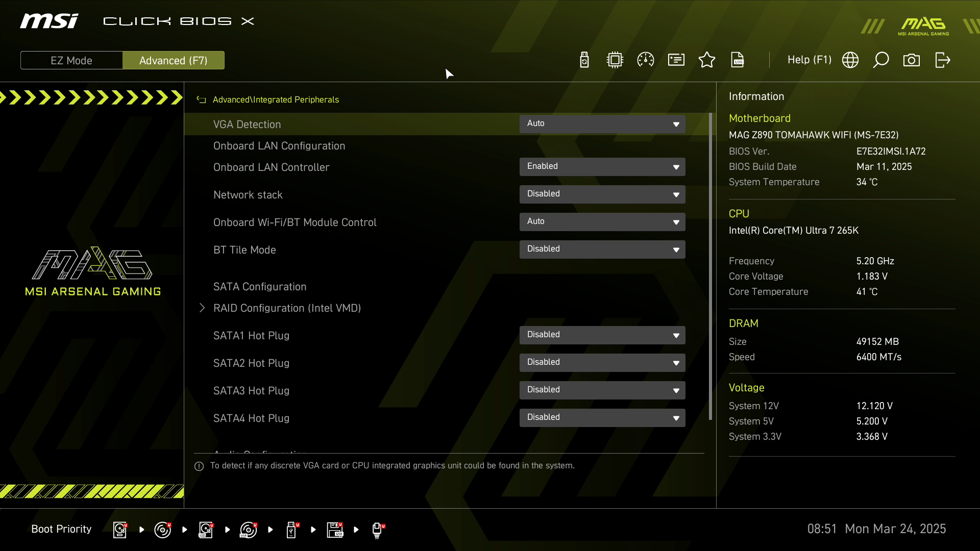
Task: Select hard disk boot priority icon
Action: (120, 530)
